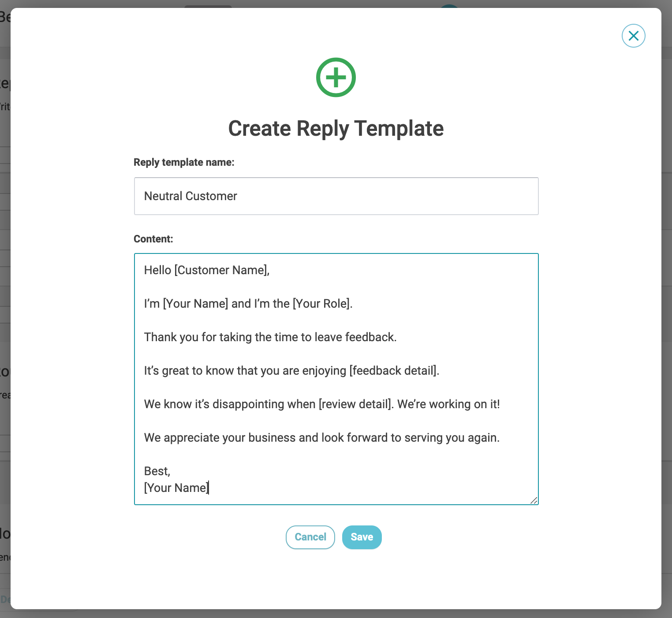Click the "Content:" label
672x618 pixels.
point(153,239)
